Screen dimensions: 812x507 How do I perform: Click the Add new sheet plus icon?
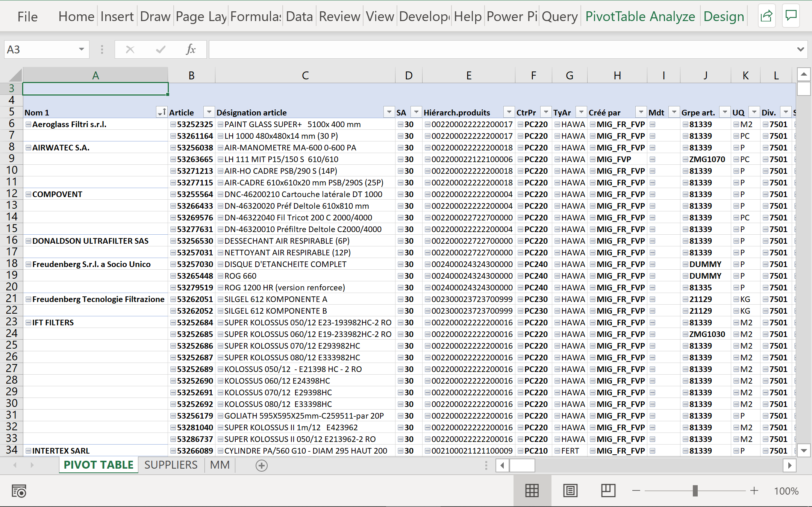[x=261, y=466]
